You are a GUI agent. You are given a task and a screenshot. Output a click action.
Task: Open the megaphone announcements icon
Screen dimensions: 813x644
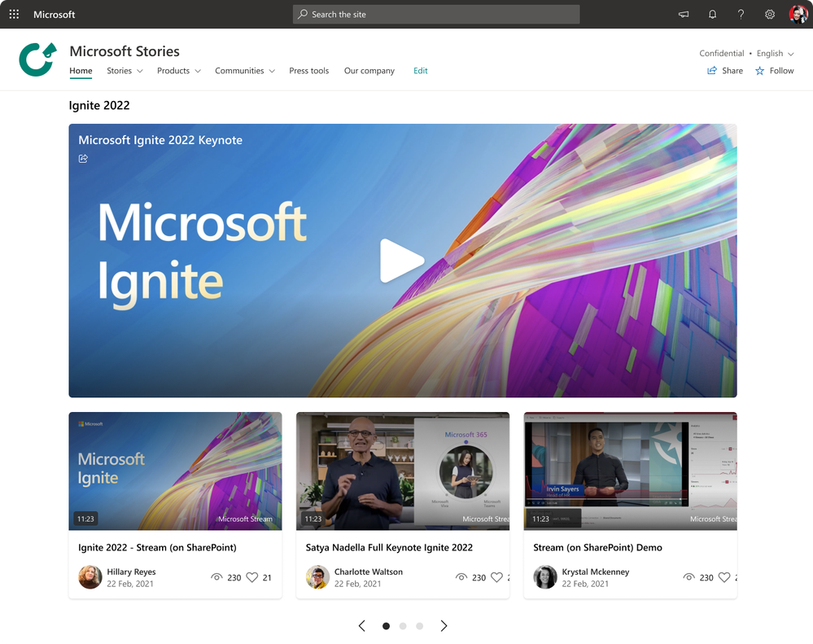point(684,15)
